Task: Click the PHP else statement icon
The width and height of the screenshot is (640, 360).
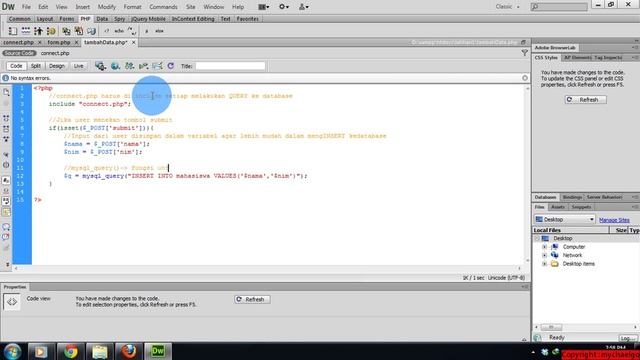Action: 159,31
